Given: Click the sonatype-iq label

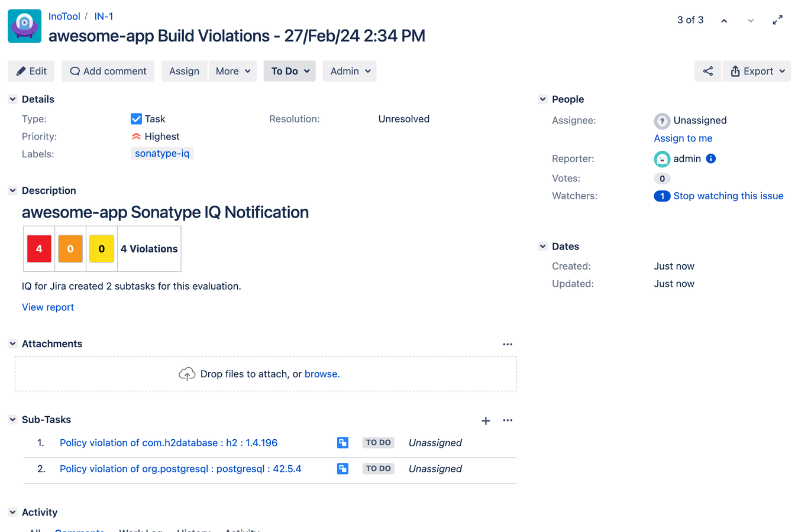Looking at the screenshot, I should point(162,154).
